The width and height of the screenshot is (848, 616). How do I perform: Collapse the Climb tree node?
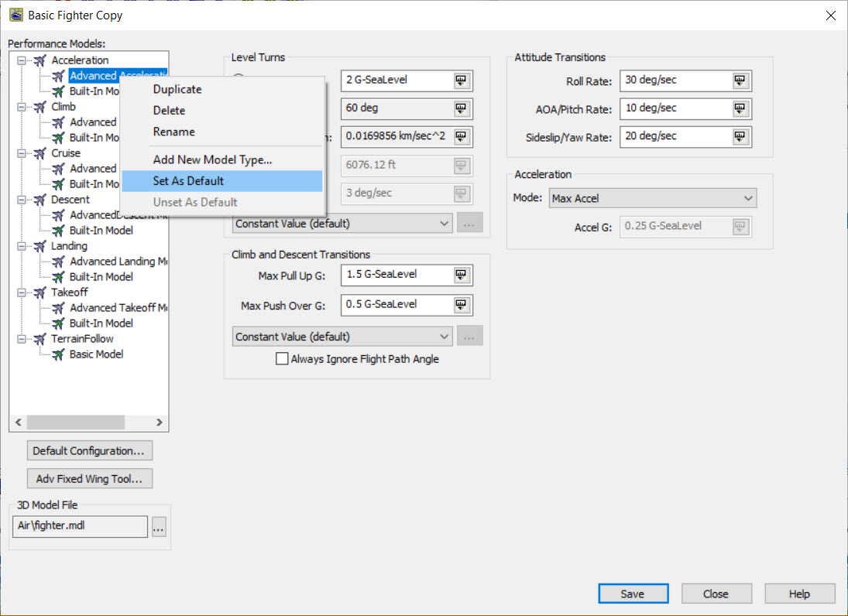pyautogui.click(x=21, y=107)
